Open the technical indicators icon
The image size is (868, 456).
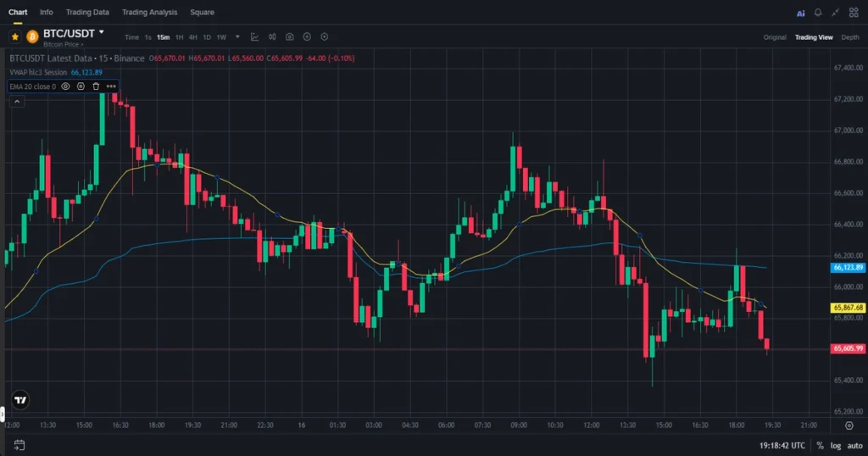(x=254, y=37)
